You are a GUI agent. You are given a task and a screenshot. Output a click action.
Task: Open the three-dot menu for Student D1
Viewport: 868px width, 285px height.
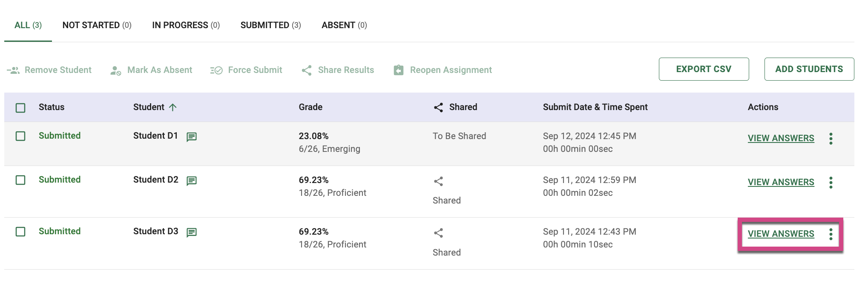pyautogui.click(x=831, y=139)
